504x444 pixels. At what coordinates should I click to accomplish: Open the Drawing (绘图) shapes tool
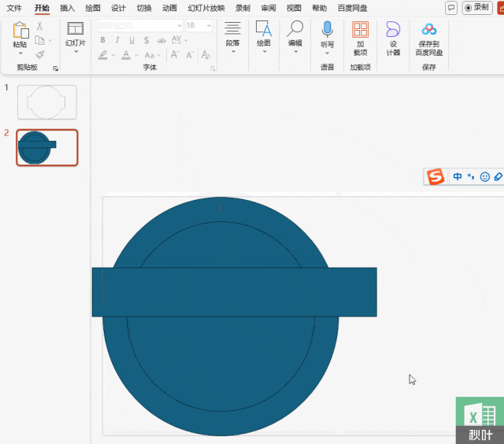pos(263,30)
